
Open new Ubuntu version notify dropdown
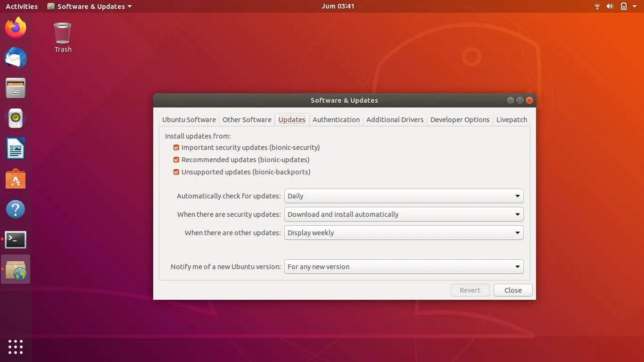pos(404,267)
